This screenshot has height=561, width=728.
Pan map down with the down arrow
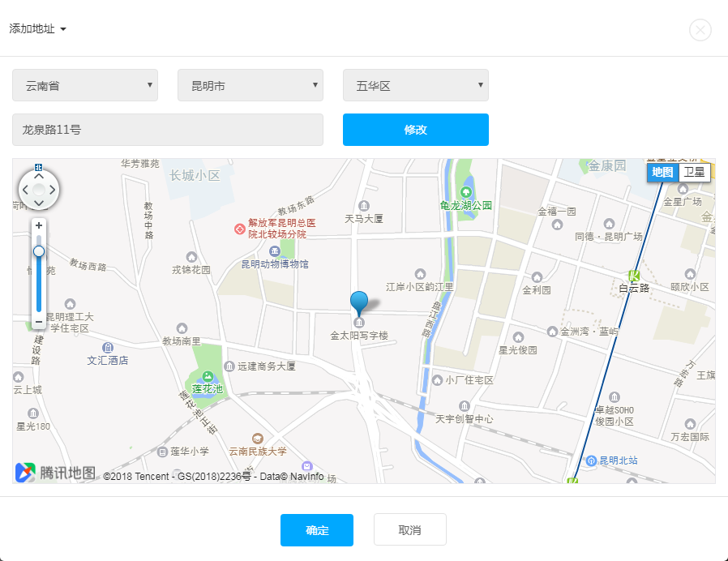click(x=39, y=202)
